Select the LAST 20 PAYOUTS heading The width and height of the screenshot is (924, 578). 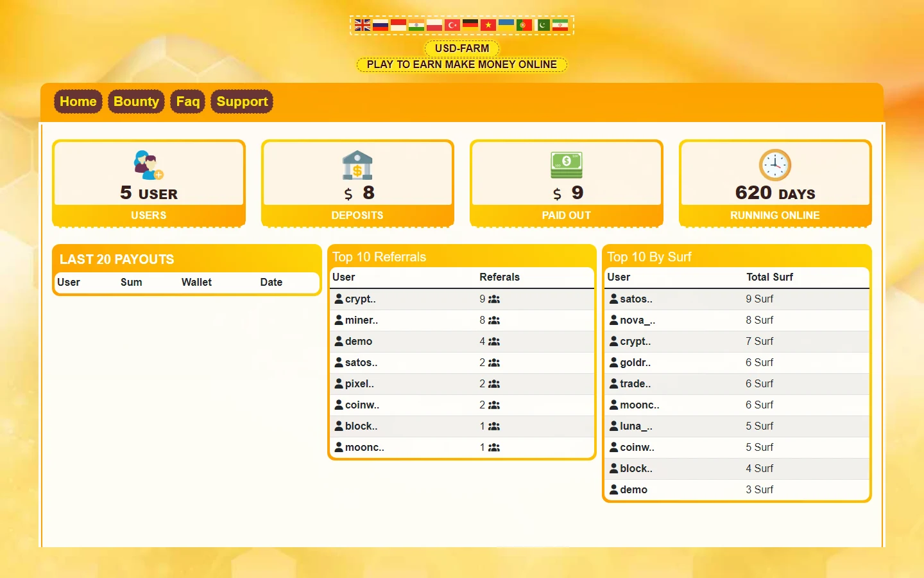point(117,259)
